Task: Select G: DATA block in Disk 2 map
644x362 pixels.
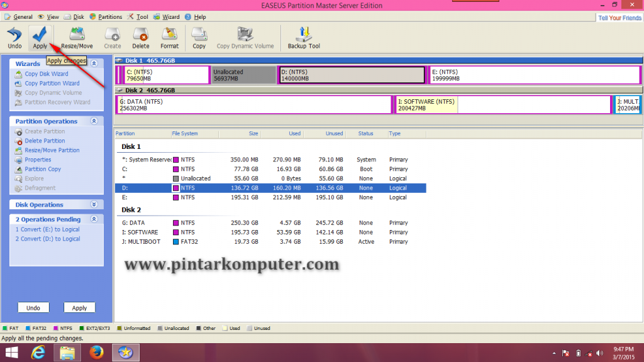Action: (x=254, y=105)
